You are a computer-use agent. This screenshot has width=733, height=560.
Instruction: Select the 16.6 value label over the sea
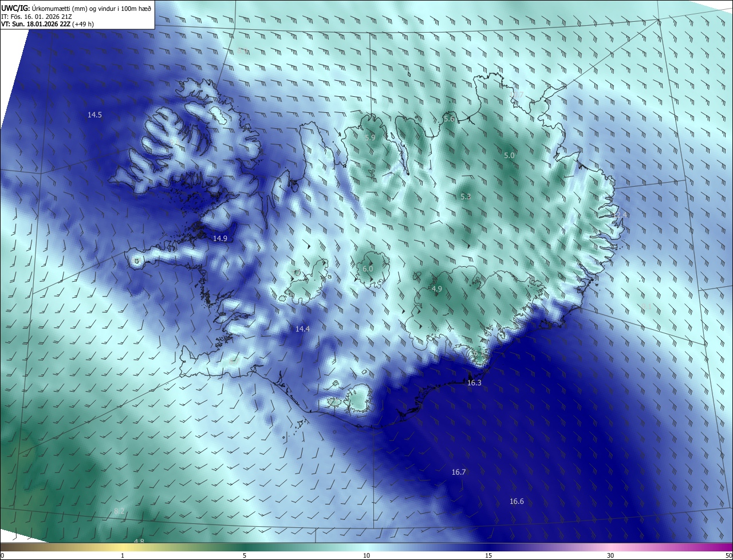click(x=517, y=502)
